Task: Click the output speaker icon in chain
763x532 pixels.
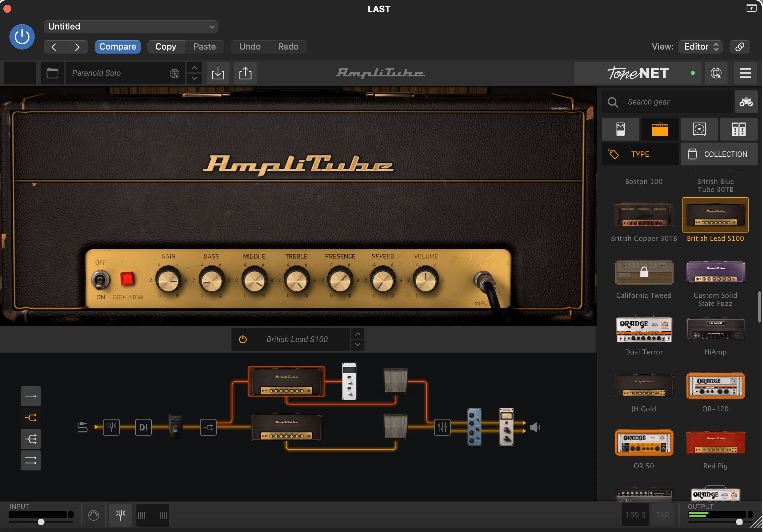Action: click(x=535, y=427)
